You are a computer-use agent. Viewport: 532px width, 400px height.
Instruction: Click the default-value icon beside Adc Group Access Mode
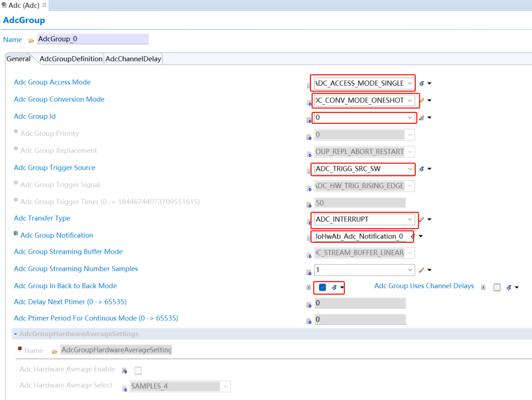421,83
